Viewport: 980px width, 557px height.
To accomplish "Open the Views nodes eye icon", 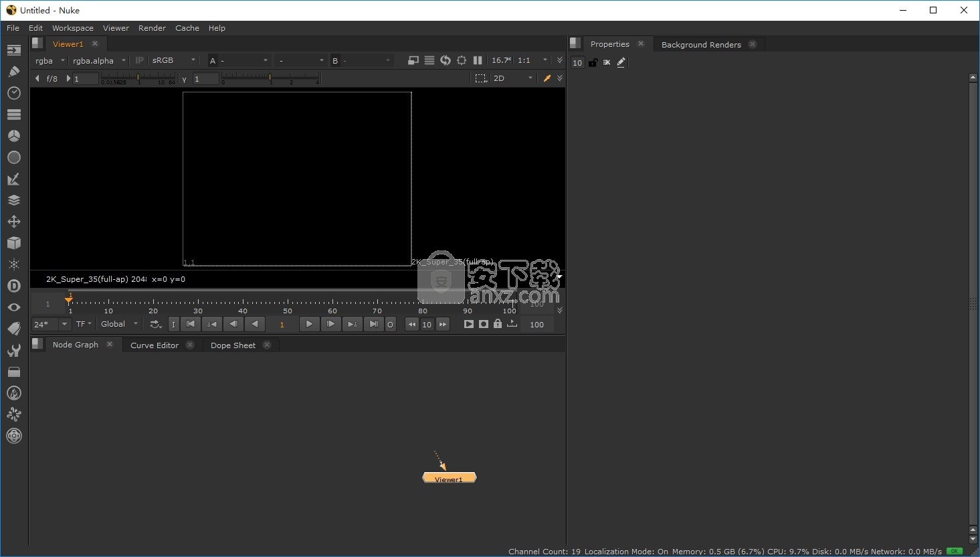I will click(13, 307).
